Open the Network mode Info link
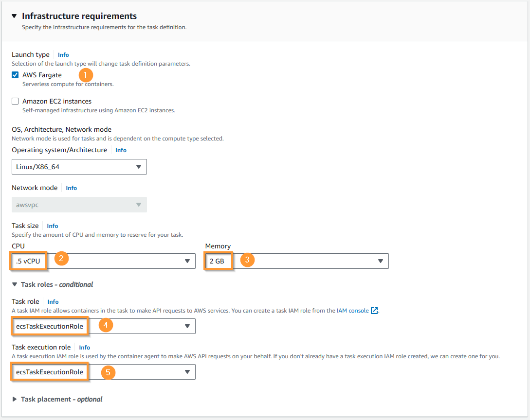 72,188
